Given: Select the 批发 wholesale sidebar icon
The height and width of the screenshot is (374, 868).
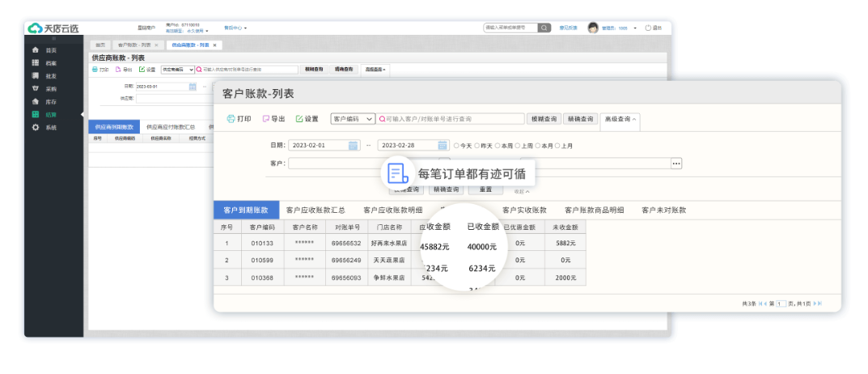Looking at the screenshot, I should coord(36,76).
